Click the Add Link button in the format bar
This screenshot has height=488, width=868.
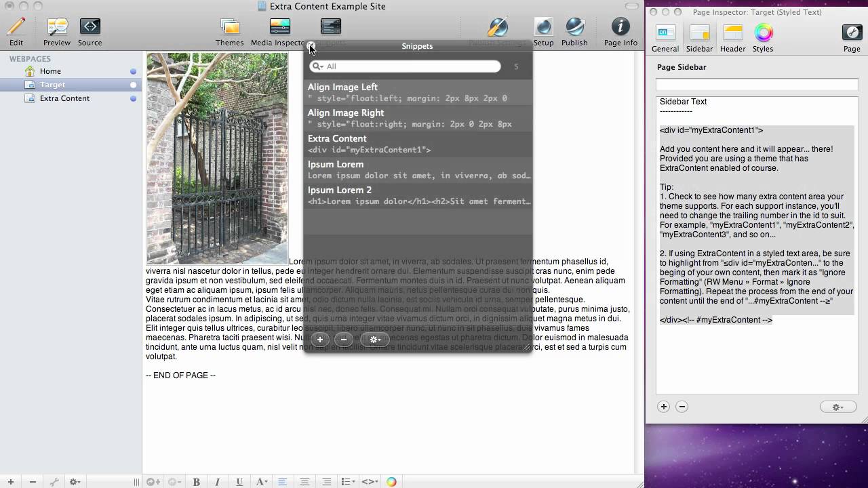(153, 482)
